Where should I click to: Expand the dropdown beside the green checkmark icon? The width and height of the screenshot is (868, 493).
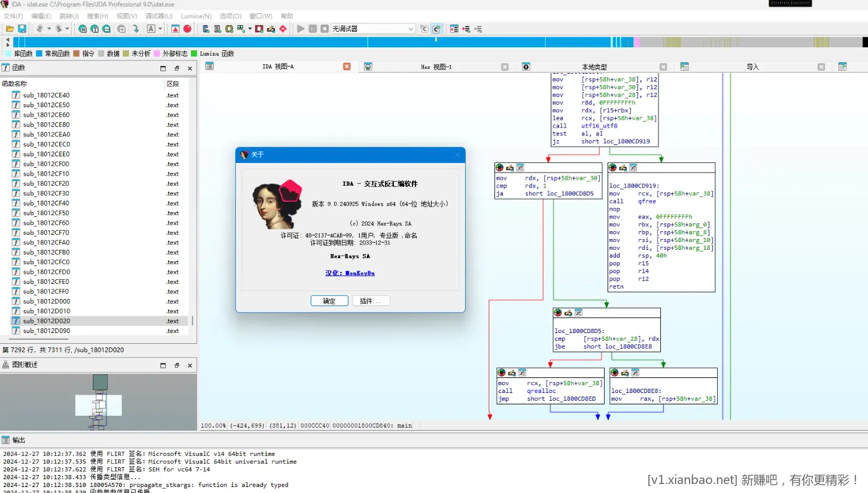click(x=250, y=29)
